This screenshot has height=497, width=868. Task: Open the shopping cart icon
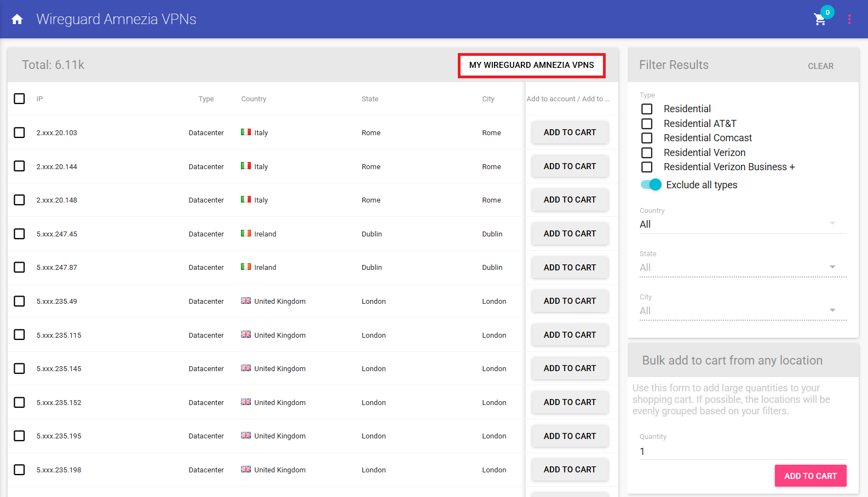pyautogui.click(x=819, y=20)
